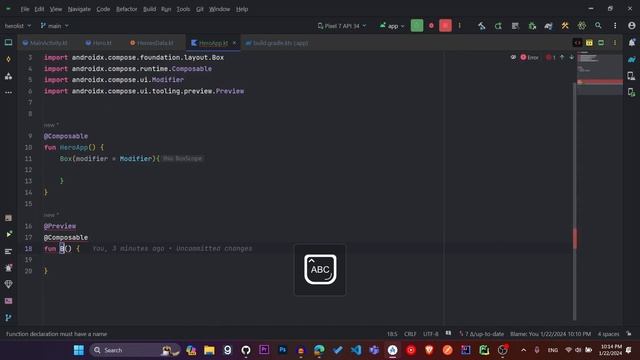Open the Resource Manager sidebar icon
The width and height of the screenshot is (640, 360).
tap(8, 76)
